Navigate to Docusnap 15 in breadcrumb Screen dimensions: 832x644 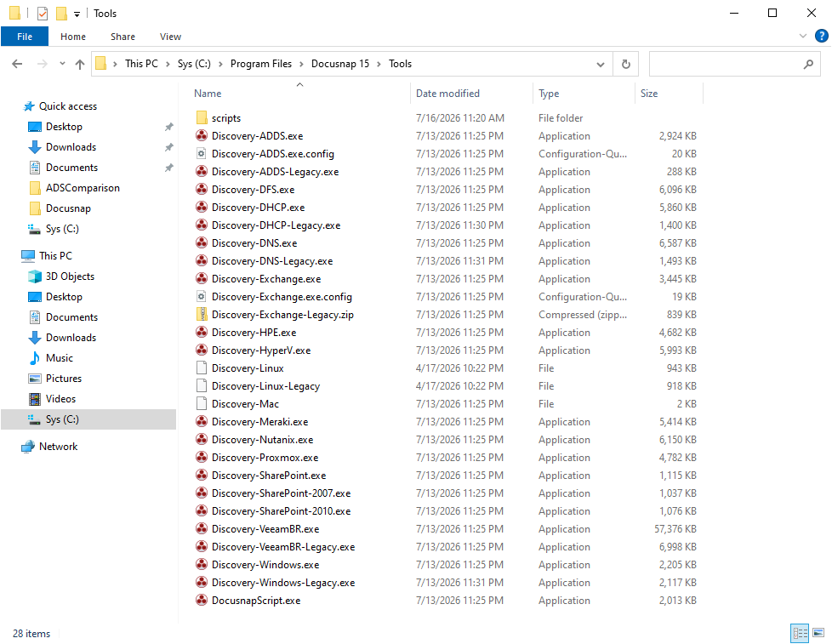[x=340, y=64]
